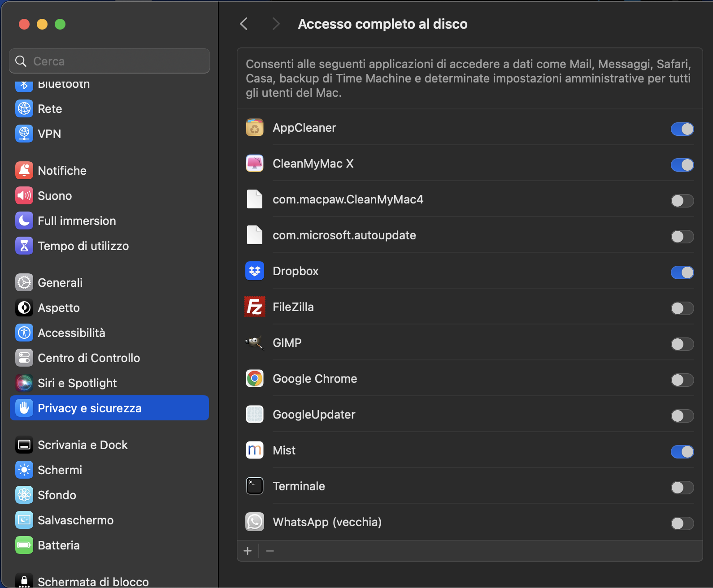
Task: Disable full disk access for AppCleaner
Action: tap(682, 129)
